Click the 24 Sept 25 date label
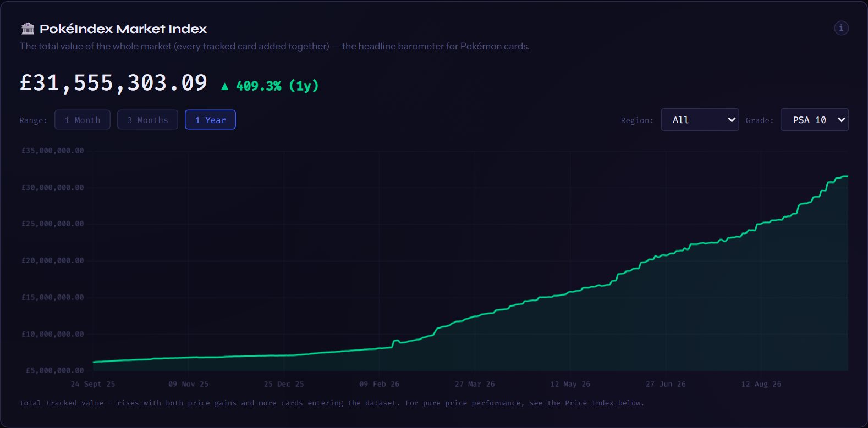This screenshot has width=868, height=428. coord(93,384)
